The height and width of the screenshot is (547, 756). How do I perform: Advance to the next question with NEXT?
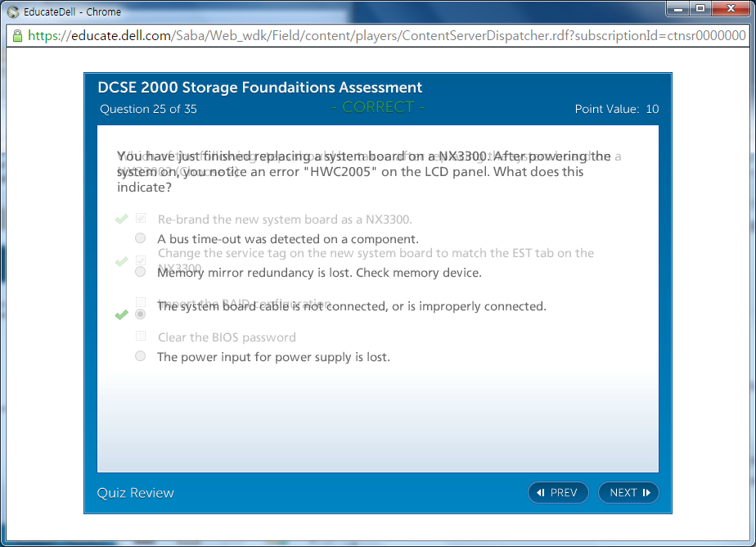[628, 492]
